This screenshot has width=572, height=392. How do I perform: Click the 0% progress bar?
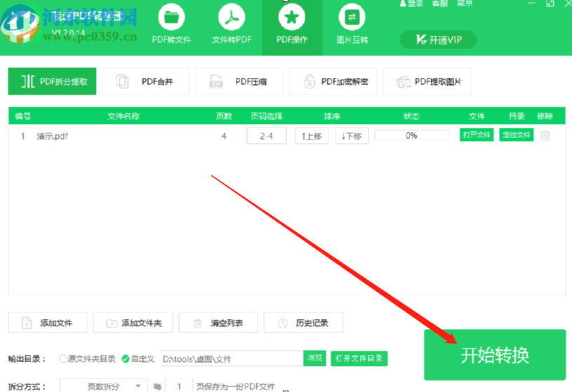click(411, 135)
